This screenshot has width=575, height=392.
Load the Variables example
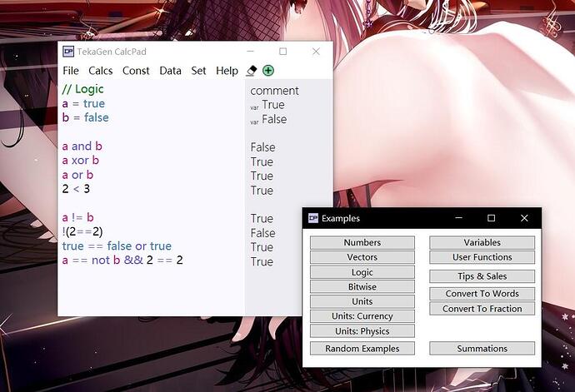tap(482, 242)
